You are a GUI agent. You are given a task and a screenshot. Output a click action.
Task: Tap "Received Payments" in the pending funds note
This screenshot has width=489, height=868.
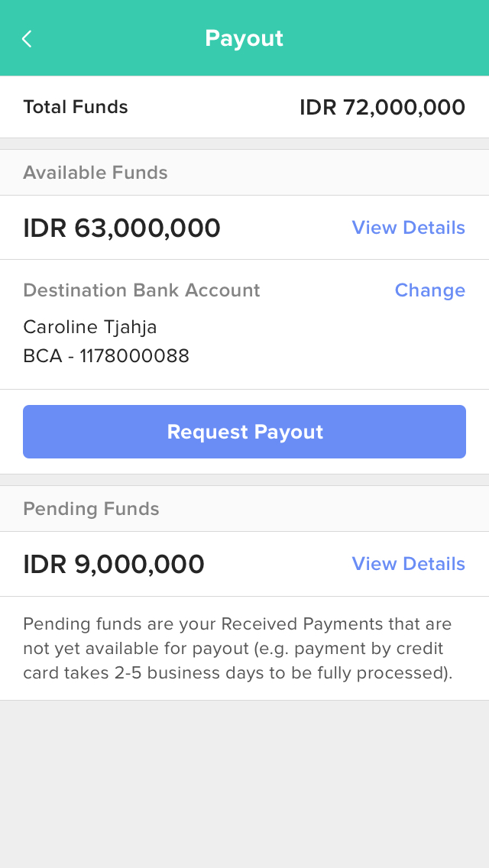click(x=302, y=624)
